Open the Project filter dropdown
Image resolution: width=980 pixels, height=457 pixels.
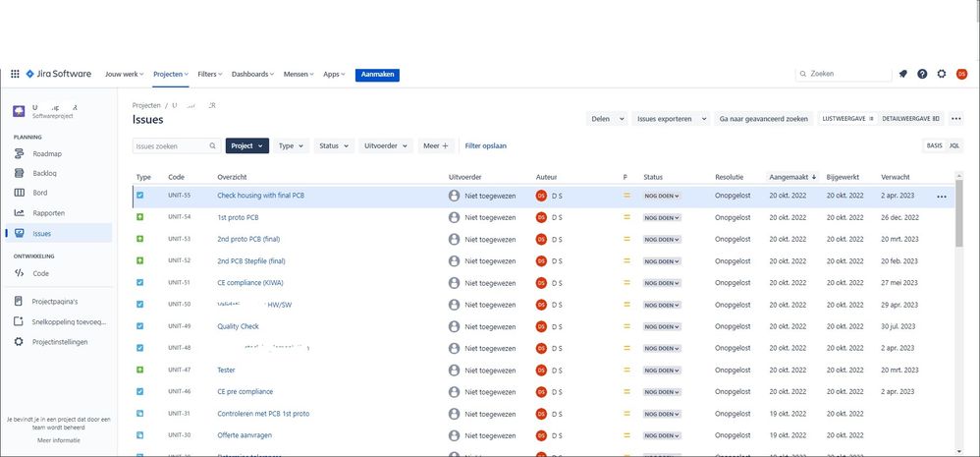click(x=247, y=145)
